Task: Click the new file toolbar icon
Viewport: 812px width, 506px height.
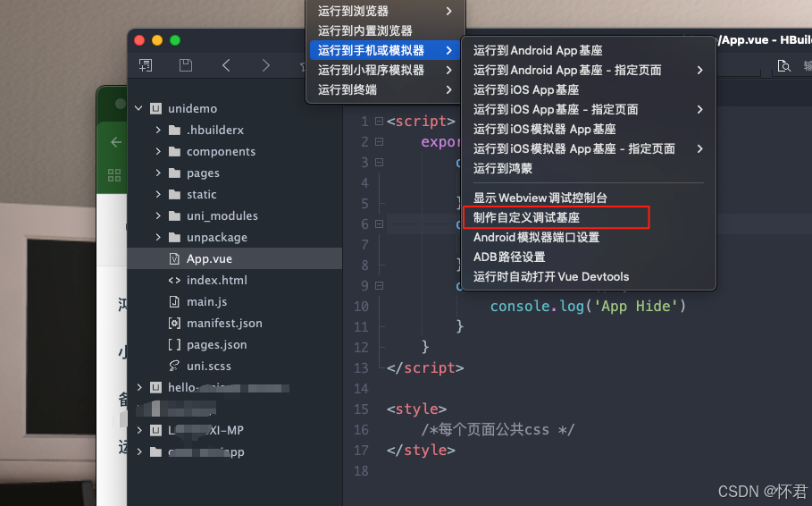Action: pos(146,65)
